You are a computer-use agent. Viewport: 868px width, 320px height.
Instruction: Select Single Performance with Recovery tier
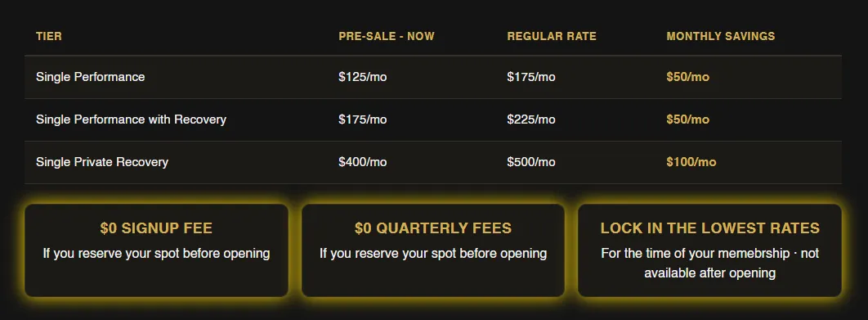click(x=433, y=119)
